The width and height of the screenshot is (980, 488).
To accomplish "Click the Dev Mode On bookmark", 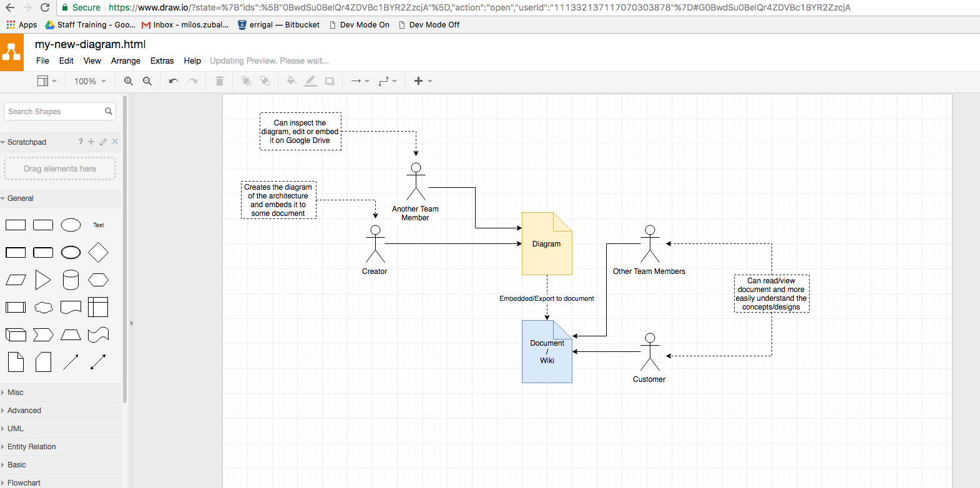I will point(364,25).
